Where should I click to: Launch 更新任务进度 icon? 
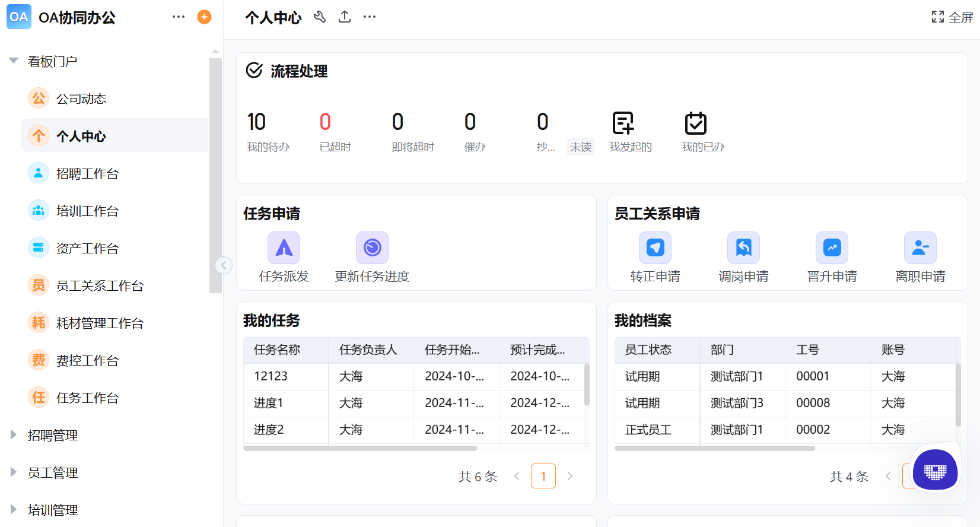(x=372, y=247)
